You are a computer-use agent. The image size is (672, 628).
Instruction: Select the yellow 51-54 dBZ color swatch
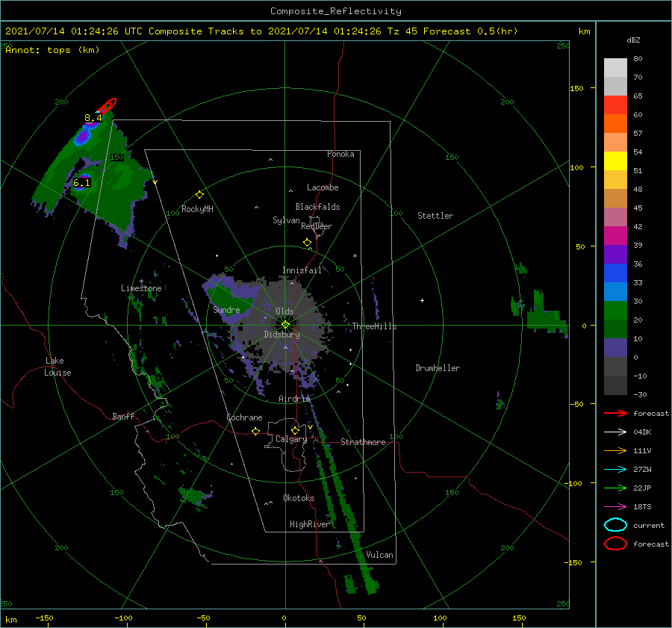pos(615,161)
